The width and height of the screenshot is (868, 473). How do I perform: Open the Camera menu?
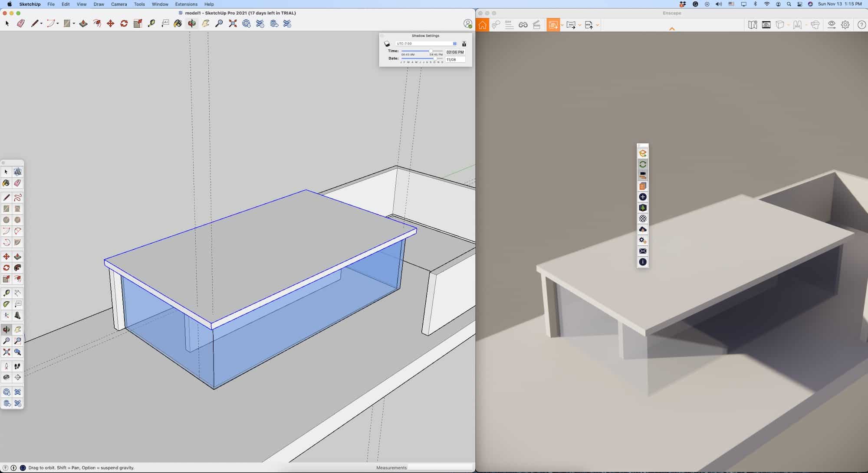click(119, 4)
